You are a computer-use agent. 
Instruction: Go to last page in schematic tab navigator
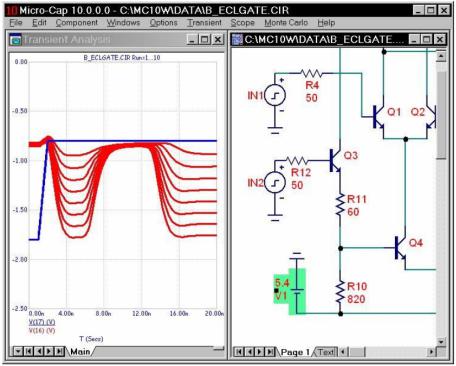coord(271,352)
